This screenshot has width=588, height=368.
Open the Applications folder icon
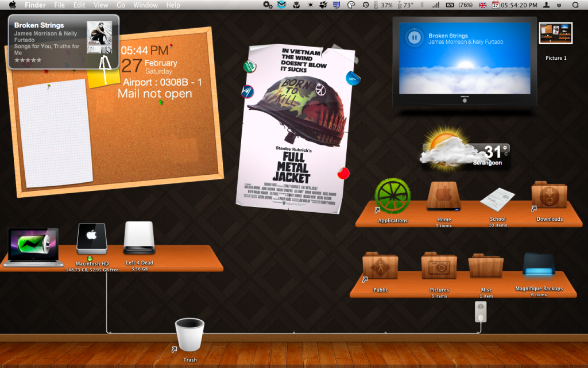[393, 195]
